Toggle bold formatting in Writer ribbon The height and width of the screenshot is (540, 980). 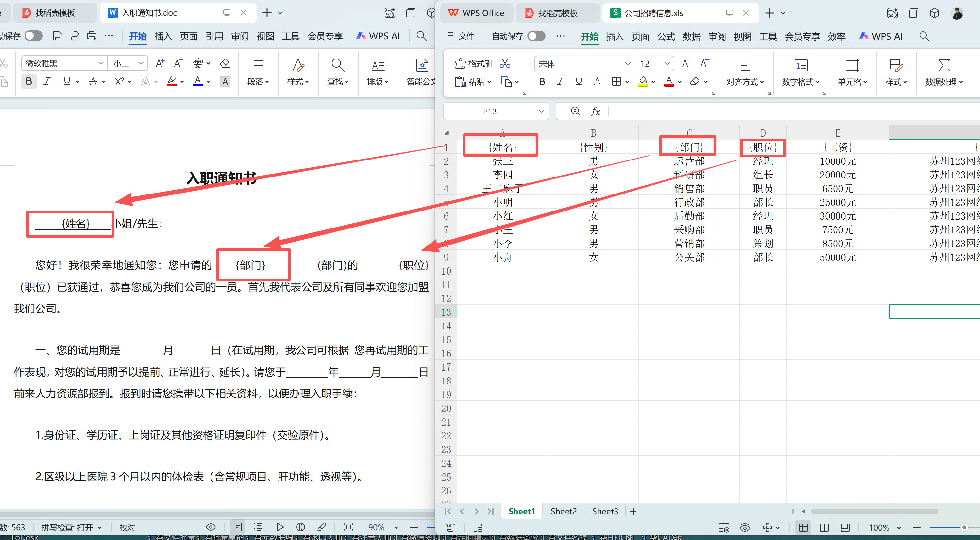[x=29, y=81]
